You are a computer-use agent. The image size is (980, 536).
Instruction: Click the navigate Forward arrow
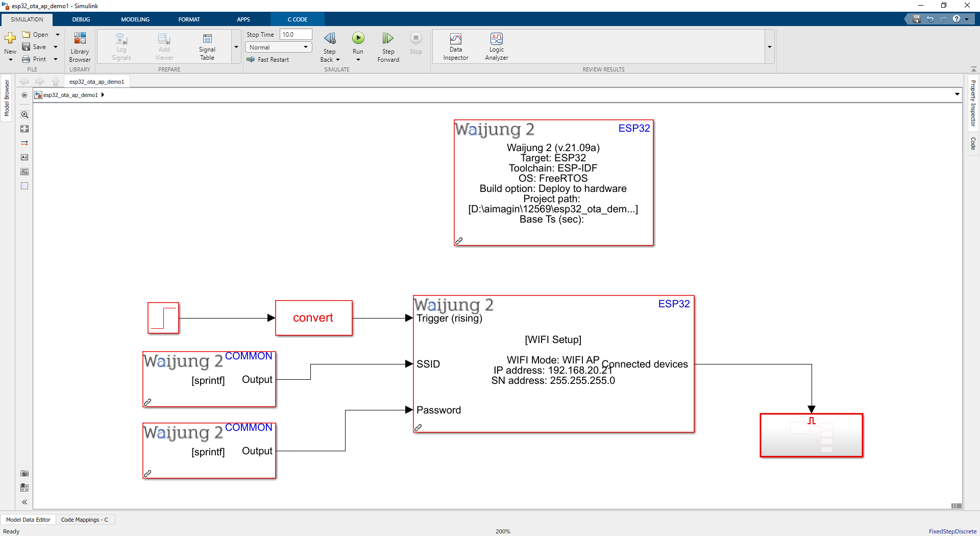tap(39, 82)
